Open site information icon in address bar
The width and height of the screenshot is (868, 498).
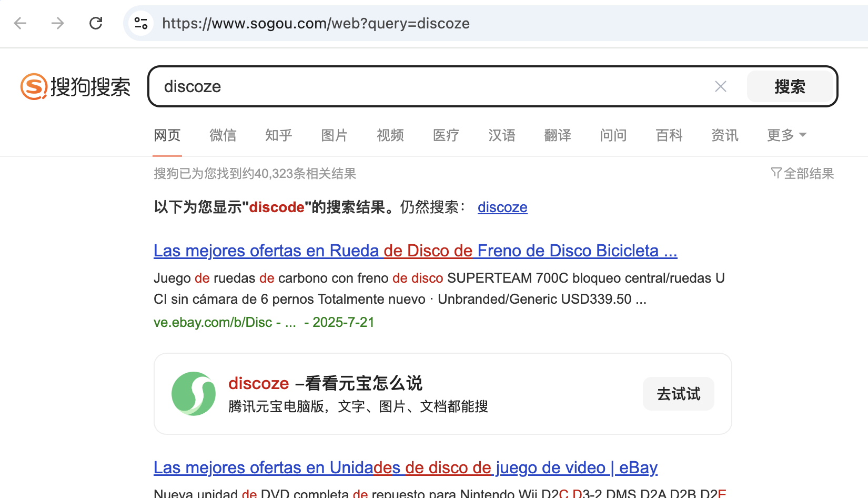tap(141, 23)
